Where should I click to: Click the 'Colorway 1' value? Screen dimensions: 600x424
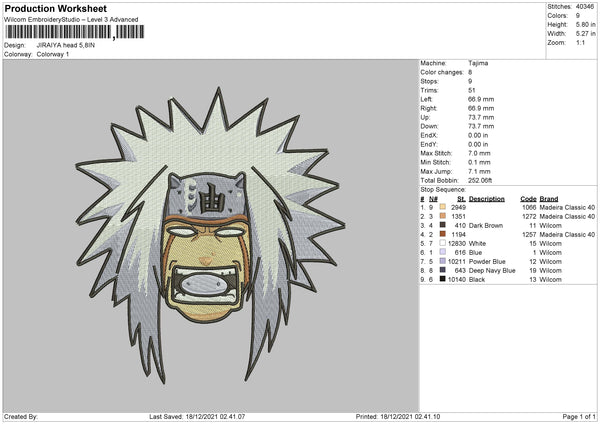point(53,54)
